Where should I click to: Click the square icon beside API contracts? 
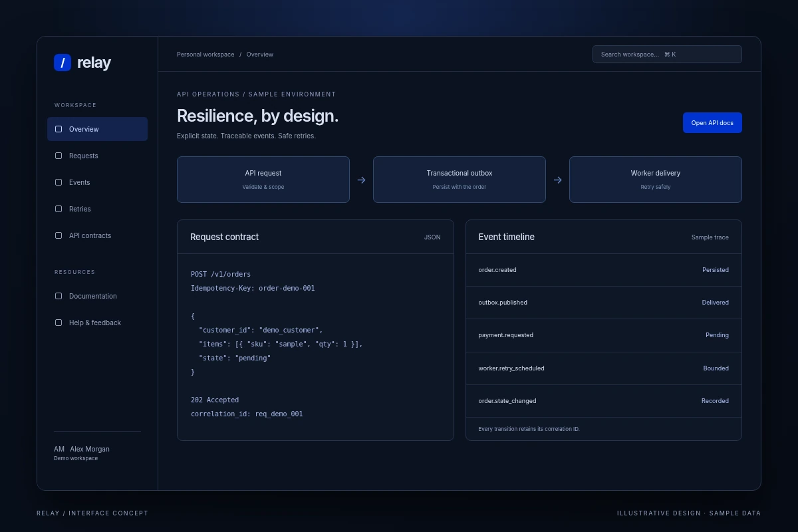pos(59,235)
